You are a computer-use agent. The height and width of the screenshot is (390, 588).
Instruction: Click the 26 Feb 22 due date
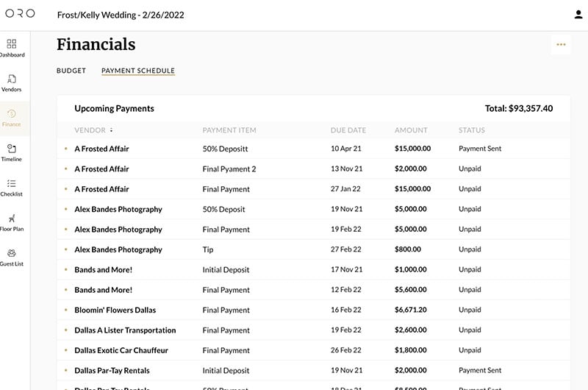point(345,350)
